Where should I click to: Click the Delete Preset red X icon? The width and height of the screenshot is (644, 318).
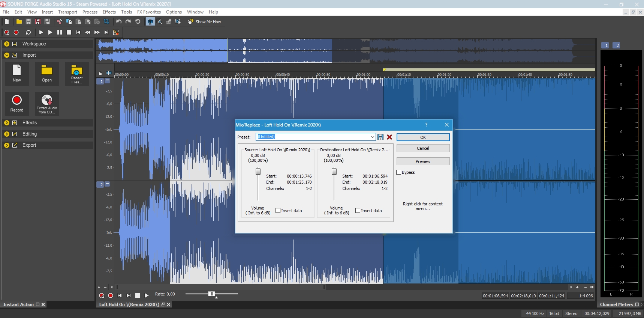point(389,137)
